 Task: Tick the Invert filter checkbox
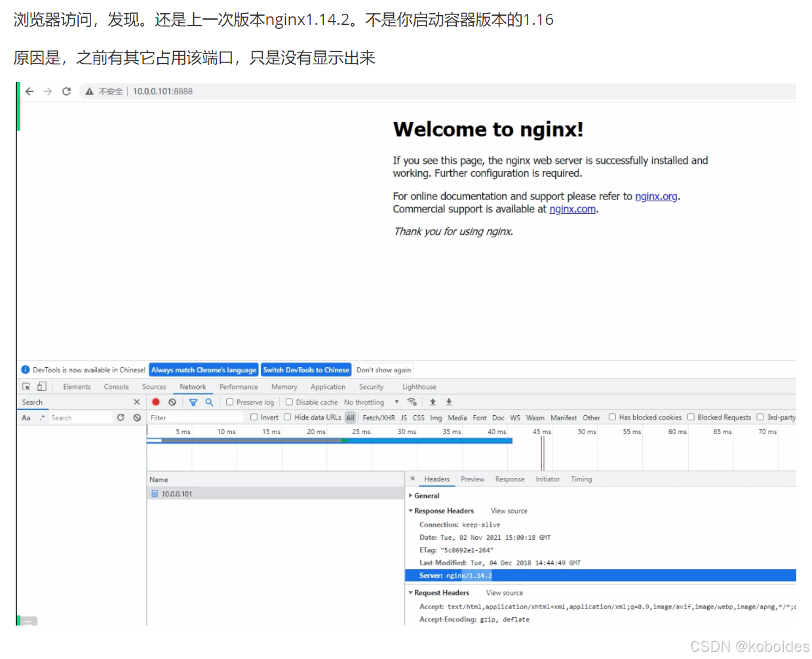pyautogui.click(x=254, y=417)
